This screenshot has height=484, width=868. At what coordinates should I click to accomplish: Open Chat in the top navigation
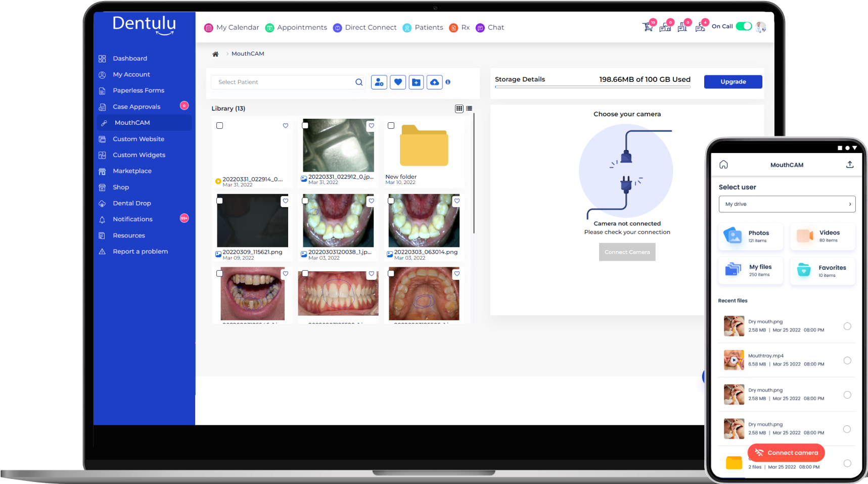coord(490,28)
